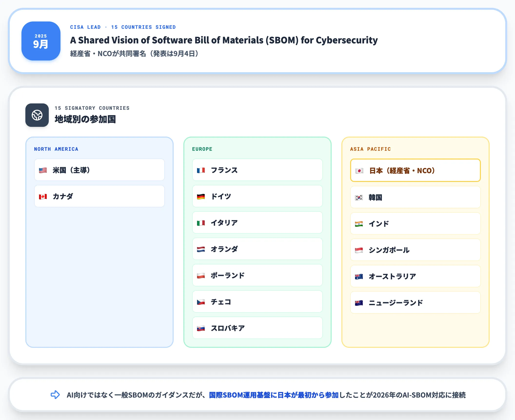Click the Italy flag next to イタリア
The image size is (515, 420).
coord(201,223)
